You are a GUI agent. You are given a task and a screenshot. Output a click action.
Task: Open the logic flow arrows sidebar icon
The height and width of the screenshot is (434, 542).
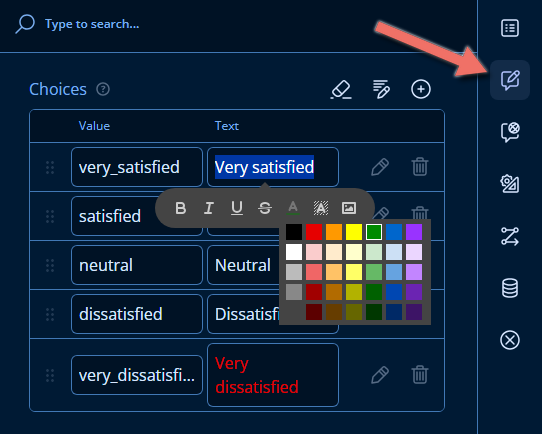pos(510,236)
